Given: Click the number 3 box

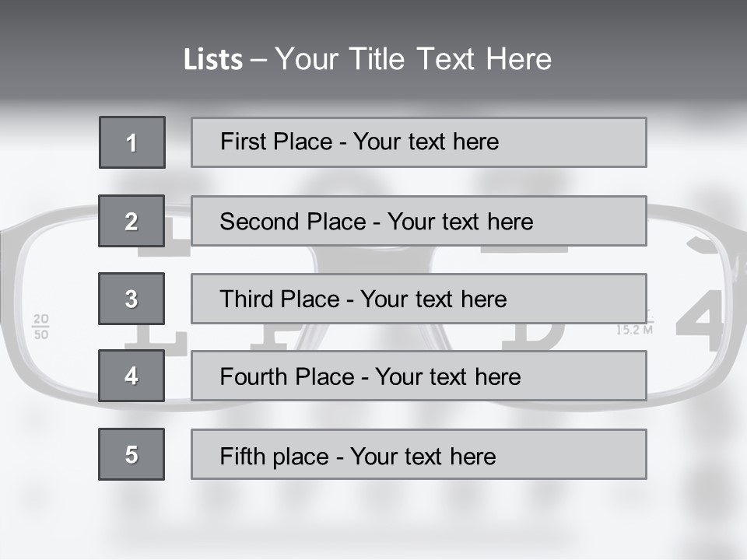Looking at the screenshot, I should [x=132, y=299].
